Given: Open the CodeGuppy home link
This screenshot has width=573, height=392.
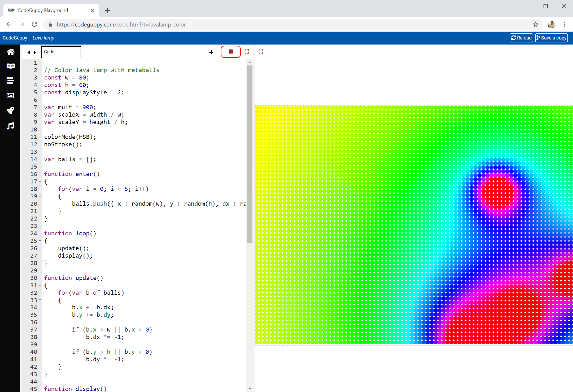Looking at the screenshot, I should coord(15,38).
